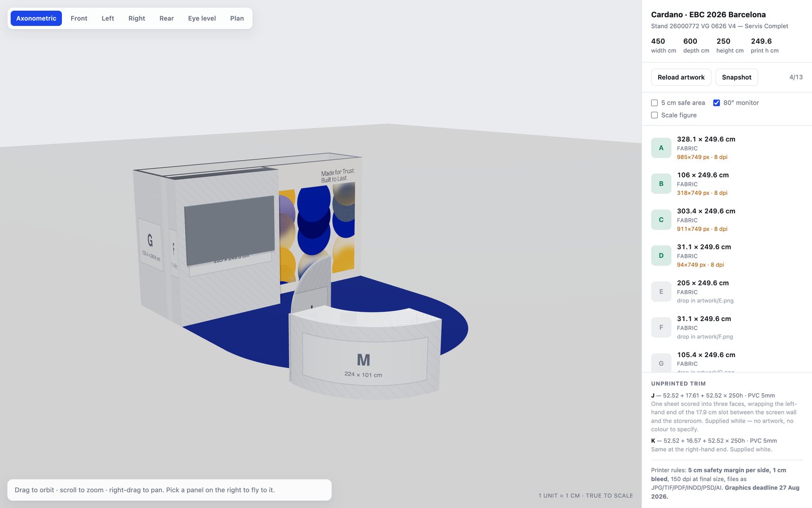Click the Cardano · EBC 2026 Barcelona title
This screenshot has height=508, width=812.
[708, 15]
